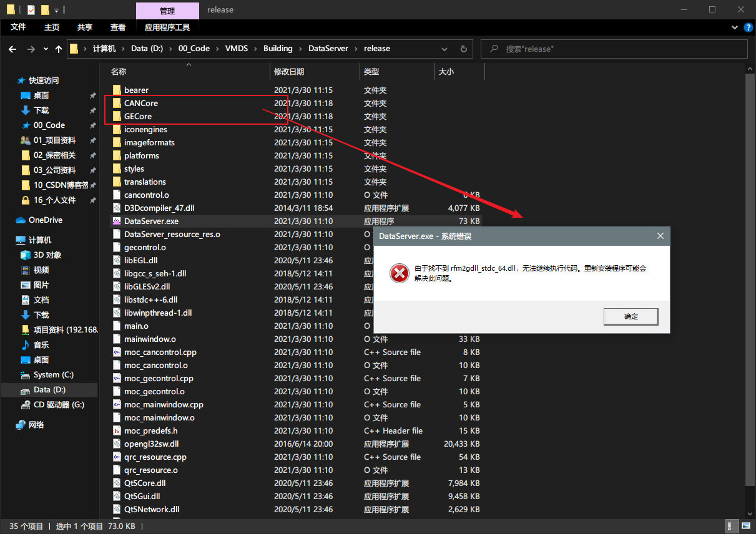The image size is (756, 534).
Task: Go up one folder level arrow
Action: (x=59, y=49)
